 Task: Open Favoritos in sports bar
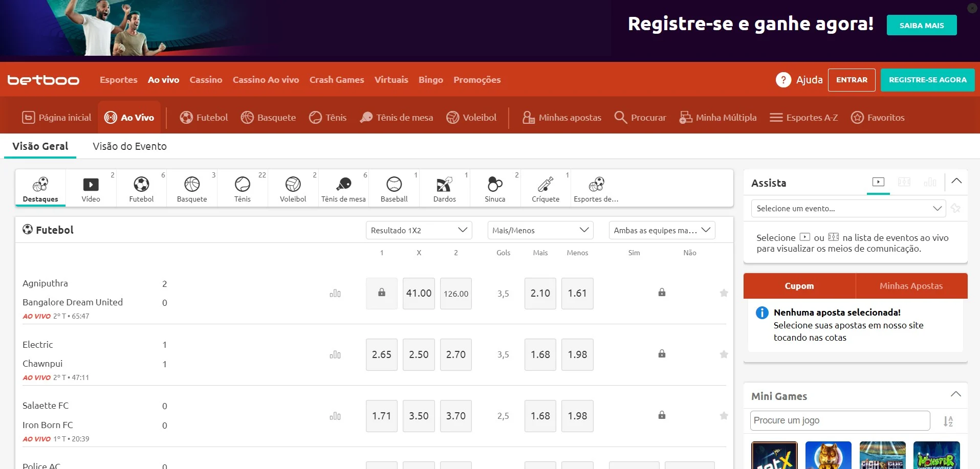[x=878, y=117]
